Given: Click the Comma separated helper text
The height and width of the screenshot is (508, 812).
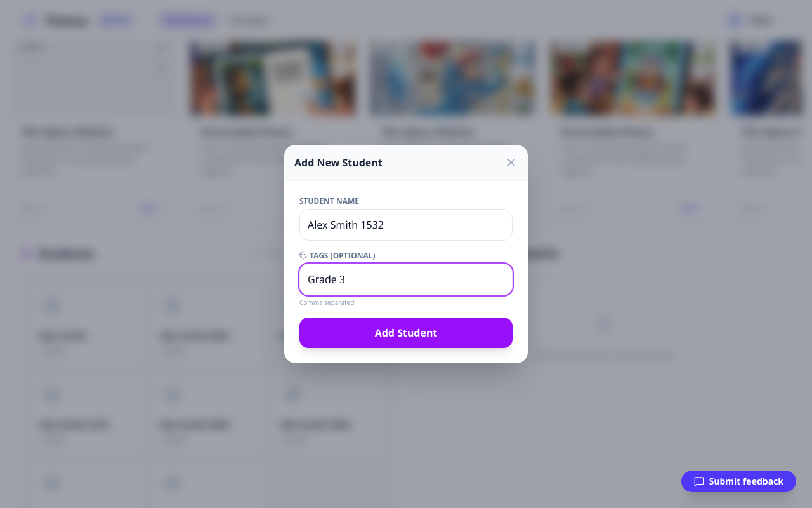Looking at the screenshot, I should tap(327, 302).
